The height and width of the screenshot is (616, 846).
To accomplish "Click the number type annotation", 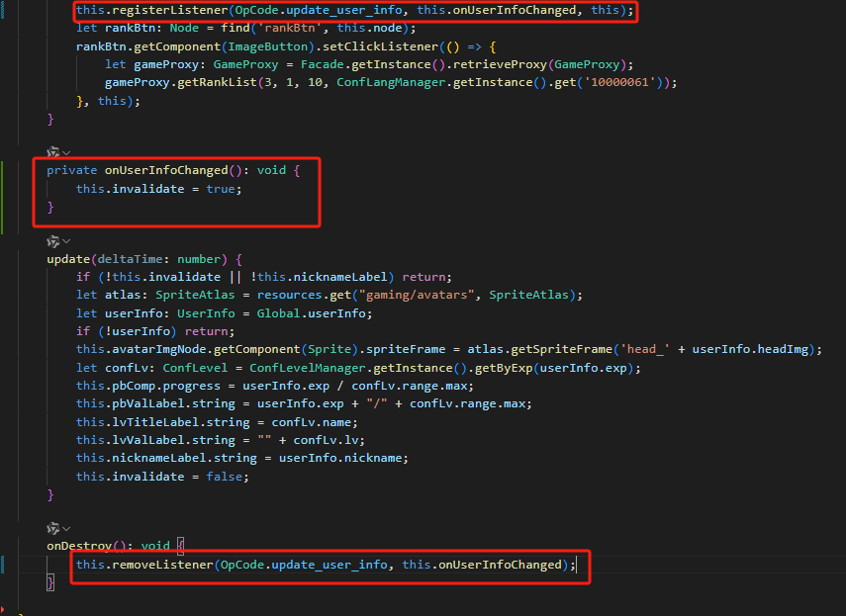I will [199, 259].
